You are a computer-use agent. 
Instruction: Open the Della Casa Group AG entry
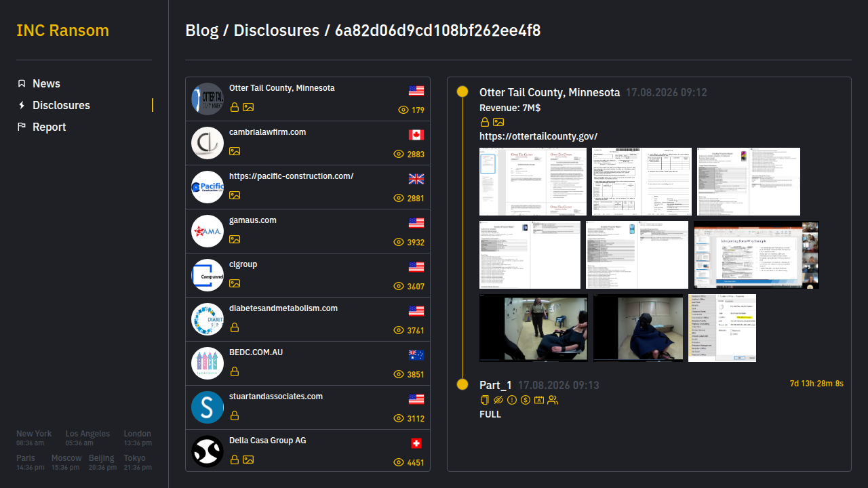point(308,450)
